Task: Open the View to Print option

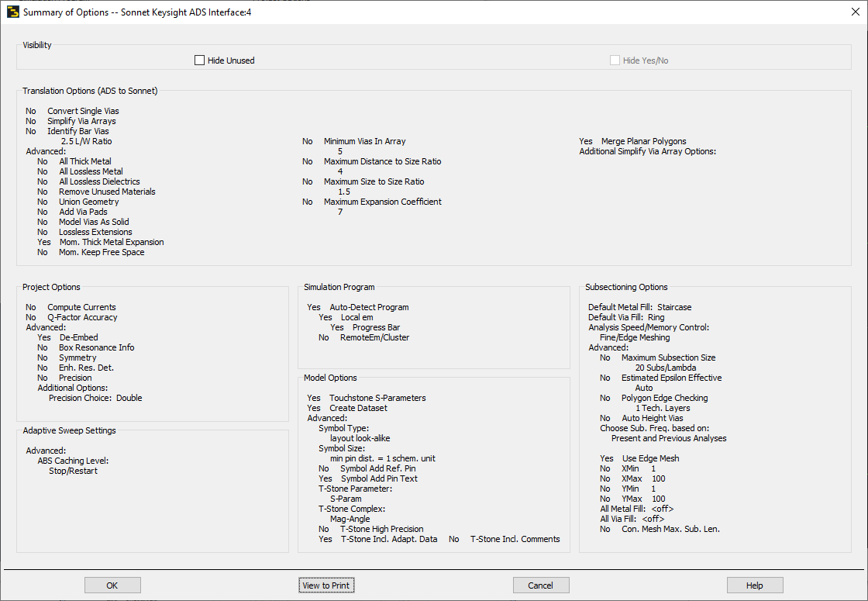Action: tap(326, 585)
